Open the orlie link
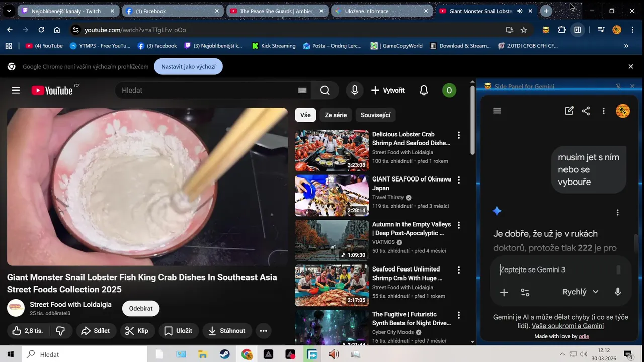Image resolution: width=644 pixels, height=362 pixels. [x=584, y=336]
